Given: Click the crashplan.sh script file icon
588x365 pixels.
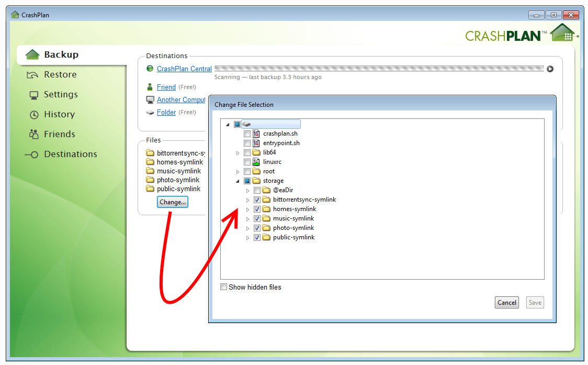Looking at the screenshot, I should pos(256,134).
